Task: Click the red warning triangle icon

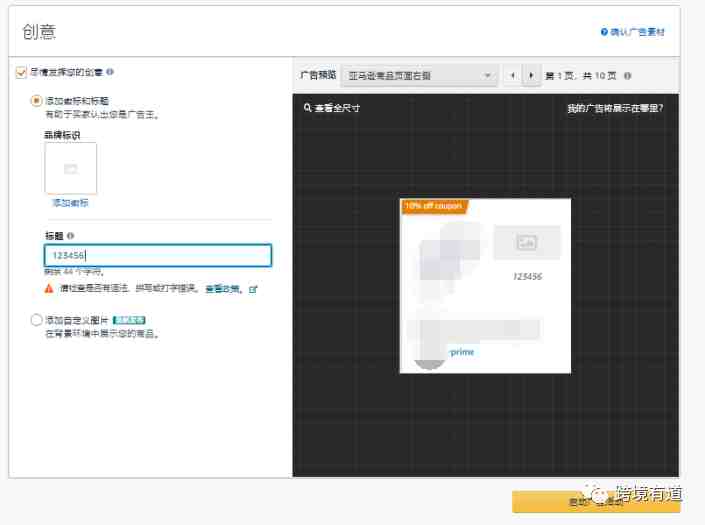Action: click(49, 289)
